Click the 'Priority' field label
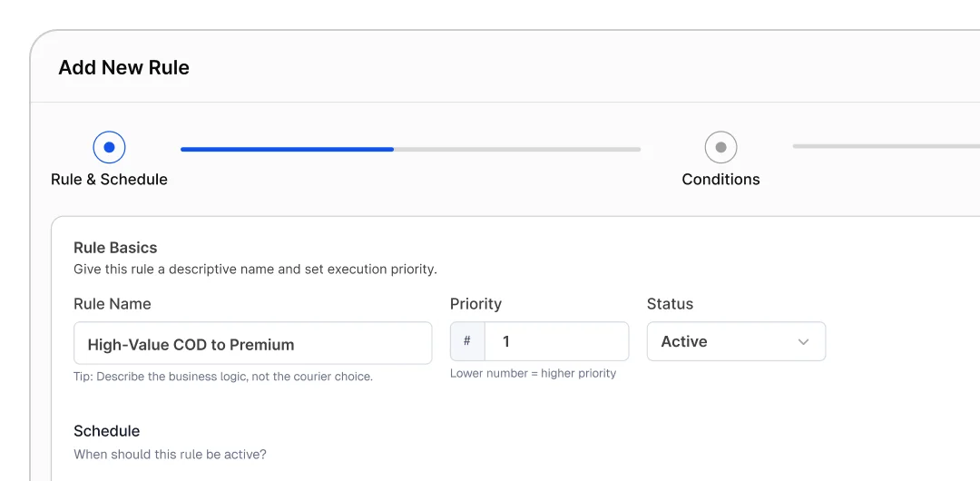980x481 pixels. coord(475,304)
